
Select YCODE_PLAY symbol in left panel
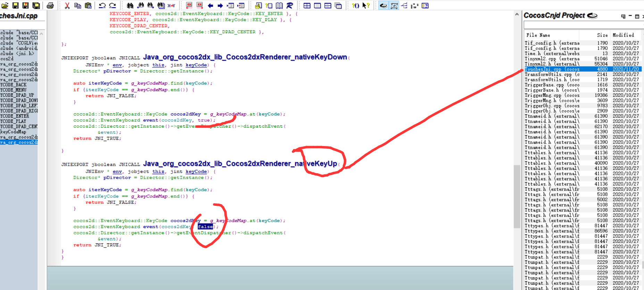(x=14, y=121)
